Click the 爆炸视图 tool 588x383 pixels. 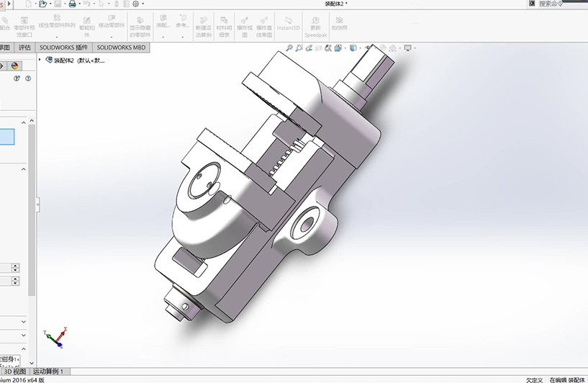pos(245,27)
